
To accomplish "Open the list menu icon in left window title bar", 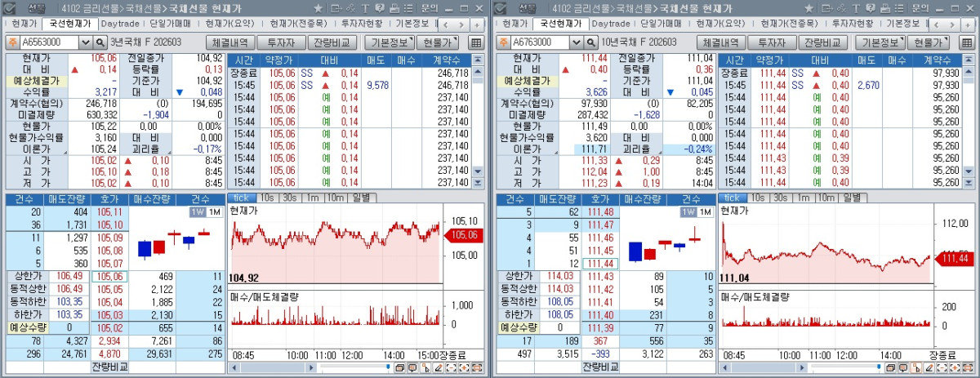I will click(408, 8).
